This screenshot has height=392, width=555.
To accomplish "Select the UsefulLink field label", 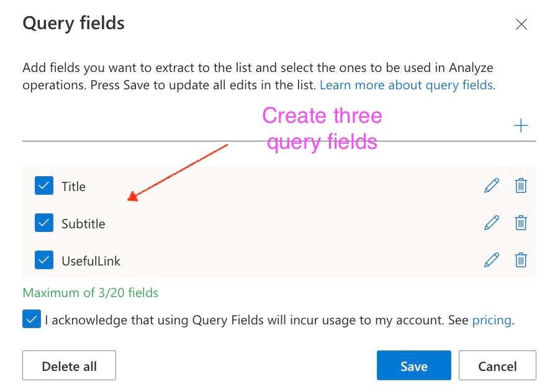I will [x=91, y=261].
